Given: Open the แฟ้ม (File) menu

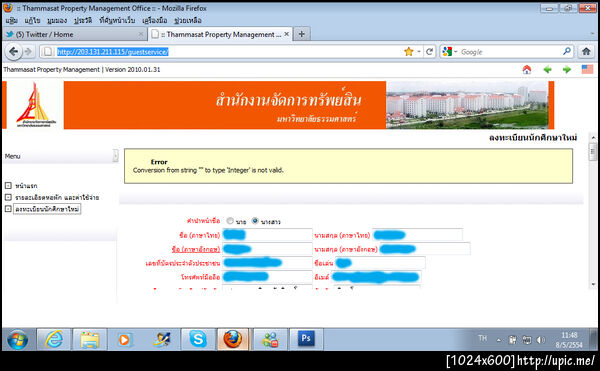Looking at the screenshot, I should click(11, 20).
